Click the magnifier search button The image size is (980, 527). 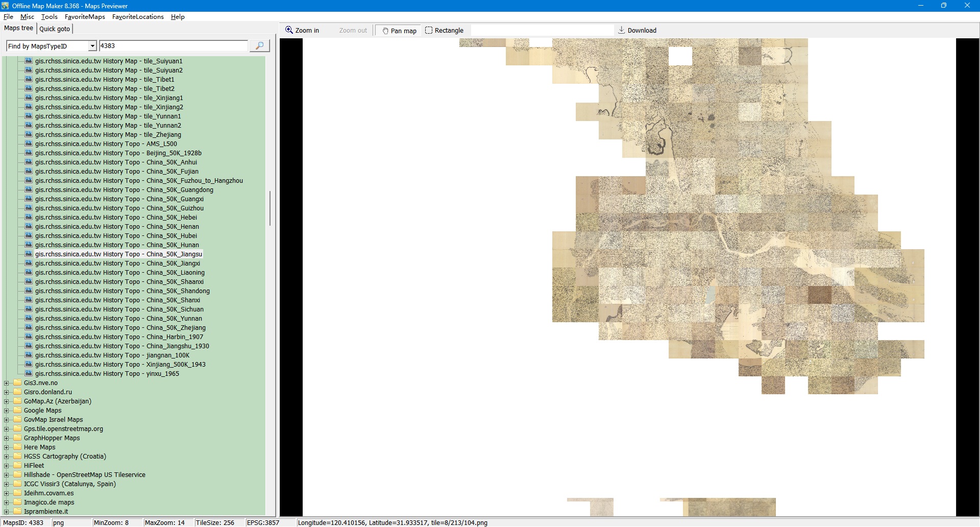pyautogui.click(x=259, y=46)
